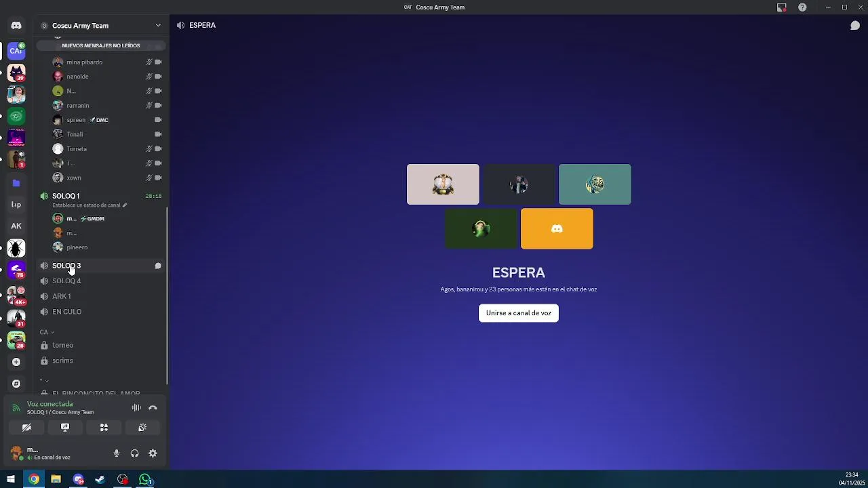Open the server with 31 badge

[x=16, y=317]
